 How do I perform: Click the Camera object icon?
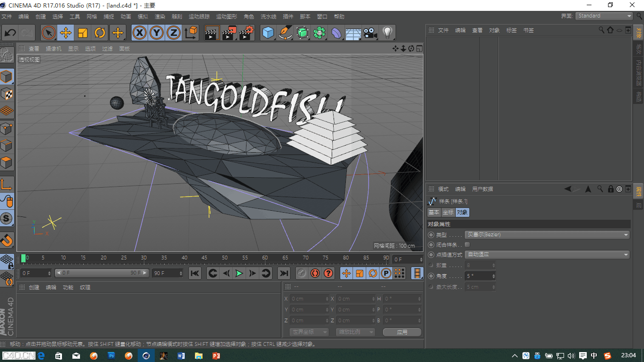click(370, 33)
